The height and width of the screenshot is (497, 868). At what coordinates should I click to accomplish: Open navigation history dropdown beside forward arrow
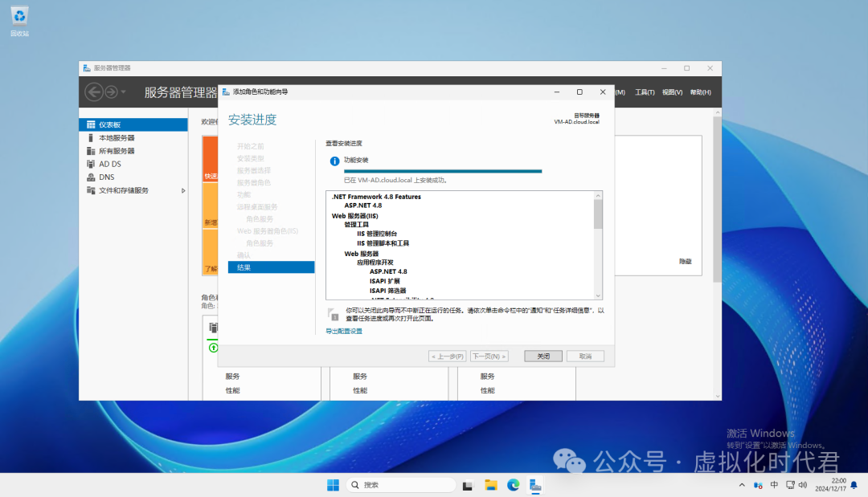point(123,92)
